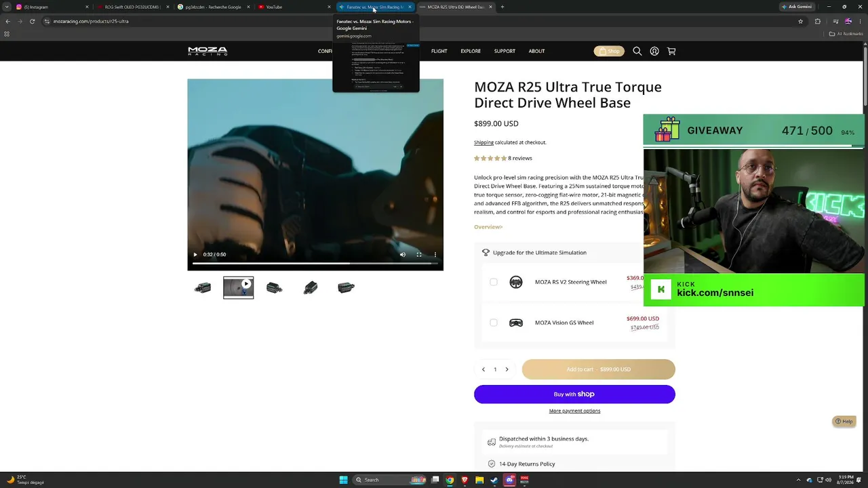Open the Shop button in header
The image size is (868, 488).
[x=609, y=51]
